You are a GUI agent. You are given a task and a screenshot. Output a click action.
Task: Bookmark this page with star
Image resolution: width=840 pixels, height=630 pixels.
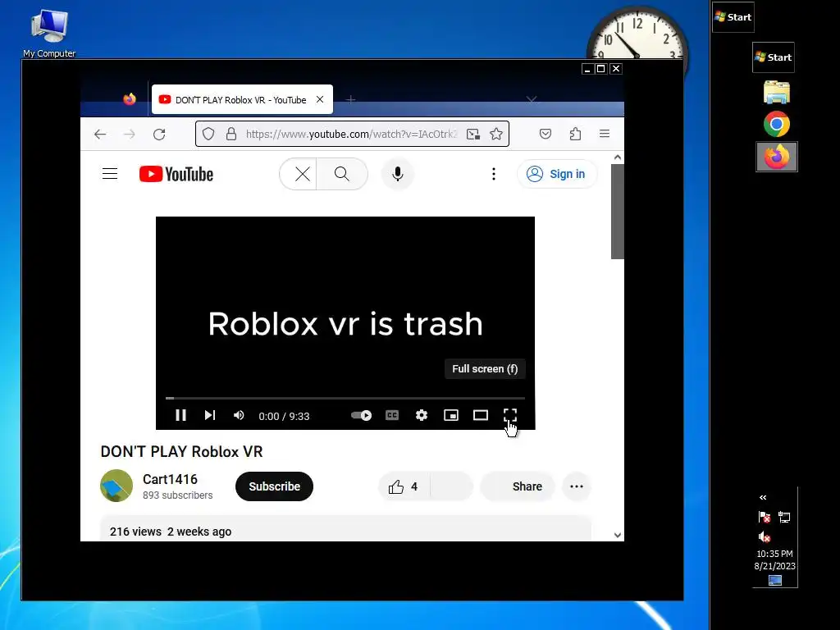click(x=496, y=134)
